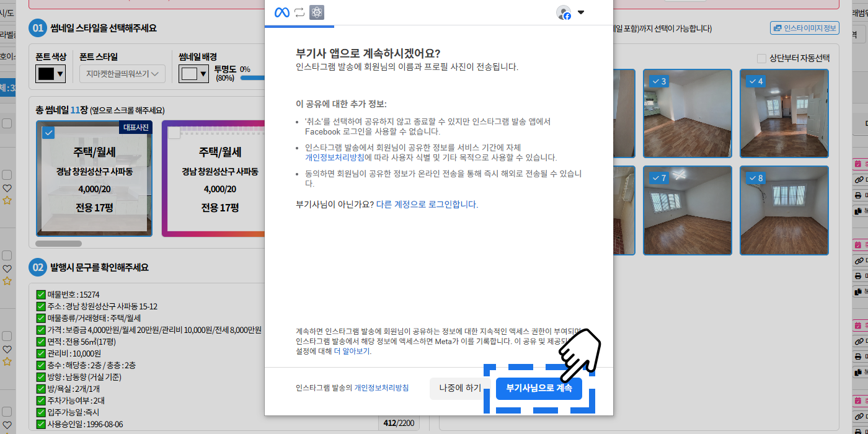868x434 pixels.
Task: Adjust the 투명도 slider bar
Action: click(x=252, y=77)
